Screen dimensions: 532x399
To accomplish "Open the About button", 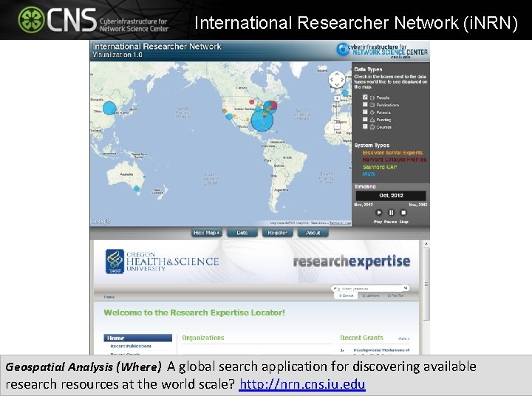I will point(313,233).
